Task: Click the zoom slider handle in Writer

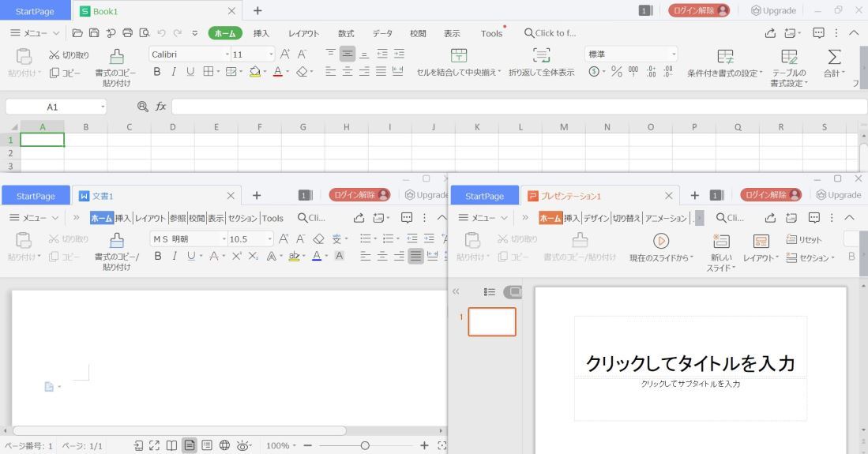Action: tap(364, 445)
